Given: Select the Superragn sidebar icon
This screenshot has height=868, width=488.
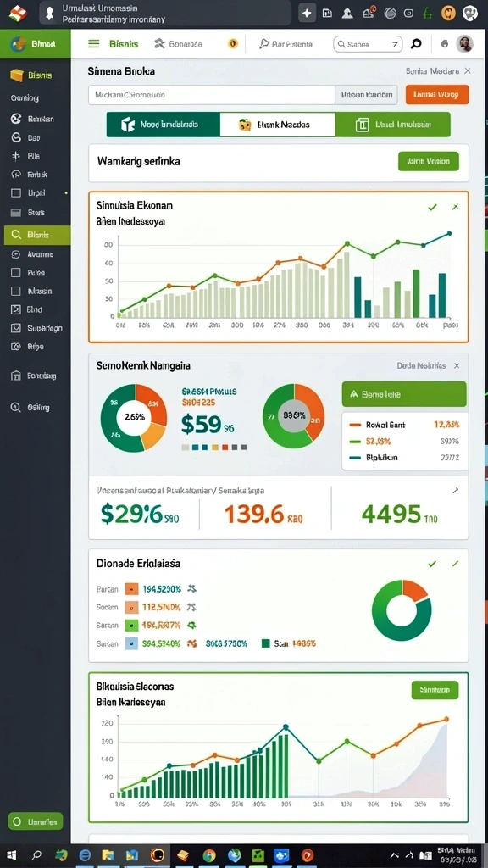Looking at the screenshot, I should 16,328.
